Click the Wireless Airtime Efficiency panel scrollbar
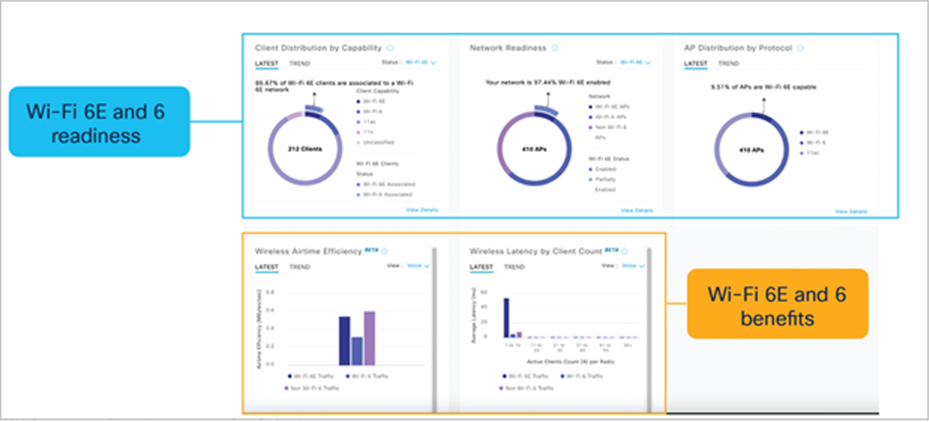929x422 pixels. point(434,330)
